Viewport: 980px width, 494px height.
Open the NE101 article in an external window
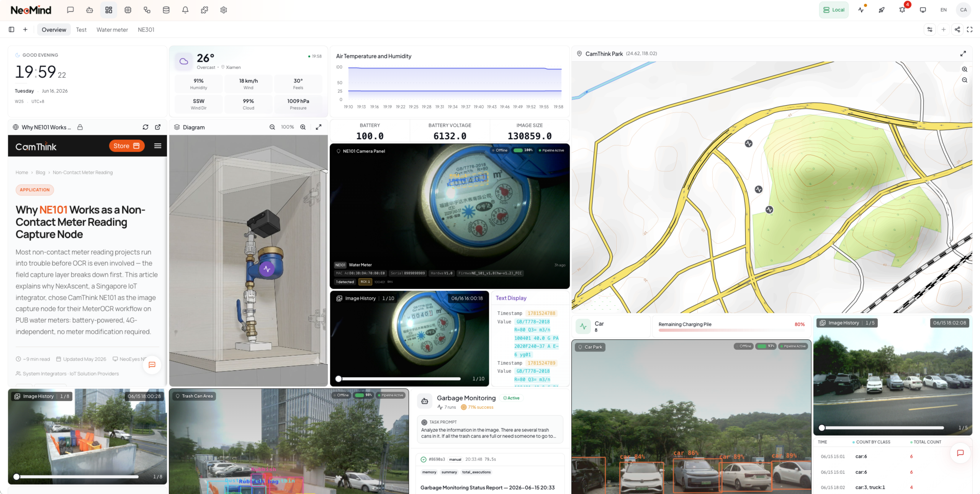[158, 127]
